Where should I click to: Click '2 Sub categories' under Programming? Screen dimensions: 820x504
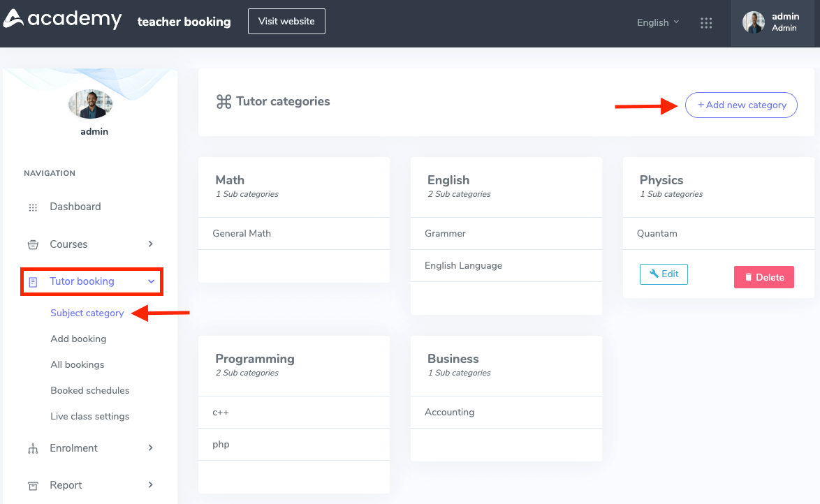tap(247, 373)
